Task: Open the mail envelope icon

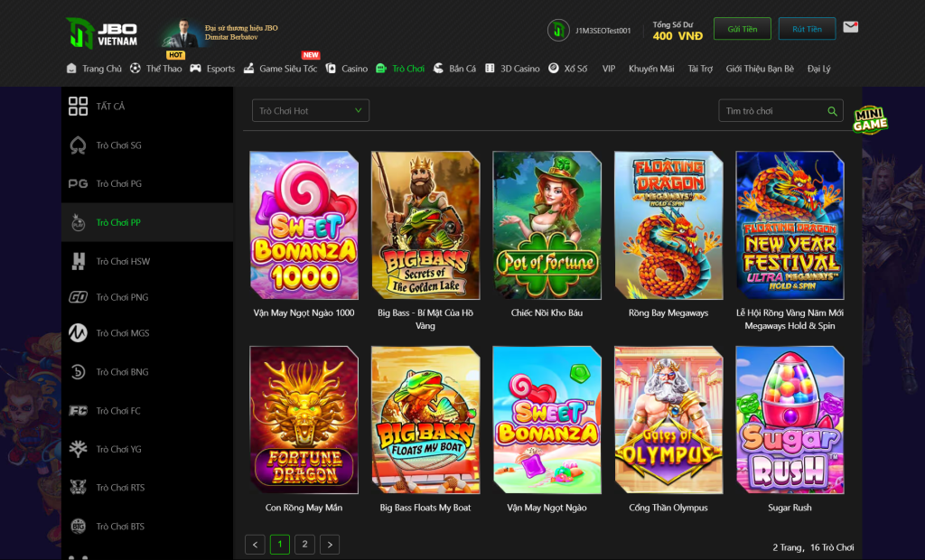Action: pyautogui.click(x=850, y=27)
